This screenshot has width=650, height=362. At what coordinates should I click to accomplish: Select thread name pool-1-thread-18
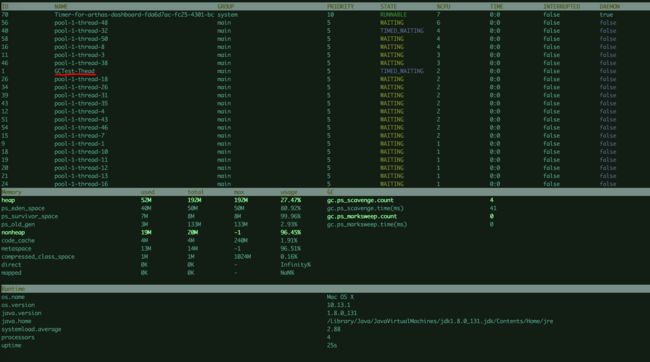coord(81,79)
